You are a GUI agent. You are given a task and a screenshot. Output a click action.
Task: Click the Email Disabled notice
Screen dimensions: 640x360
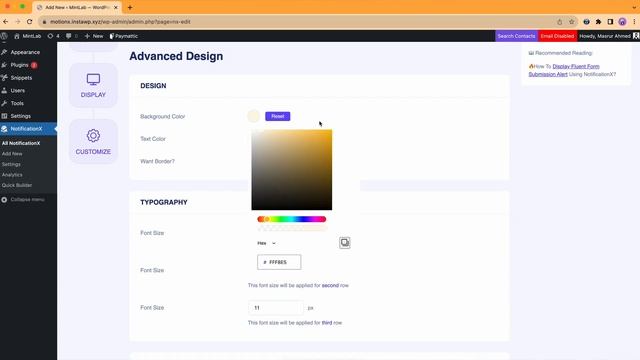coord(557,36)
